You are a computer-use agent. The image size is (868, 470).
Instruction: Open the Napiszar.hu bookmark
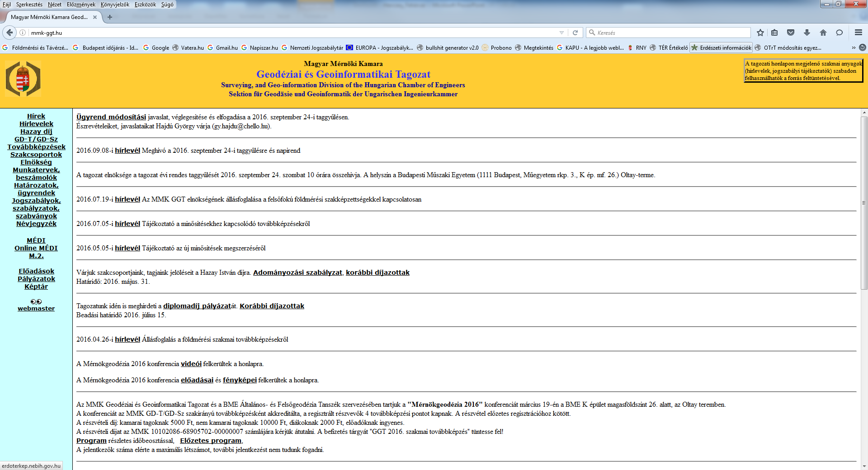click(260, 47)
